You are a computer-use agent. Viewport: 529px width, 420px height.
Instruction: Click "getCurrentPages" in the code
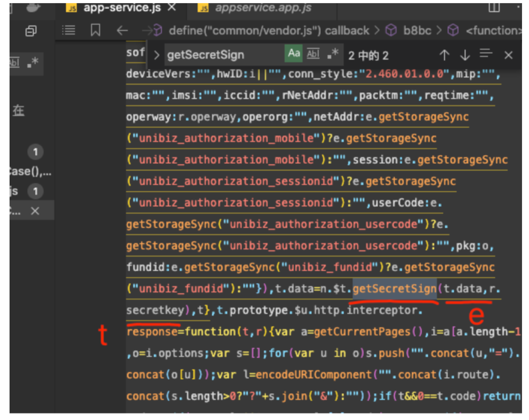[362, 332]
